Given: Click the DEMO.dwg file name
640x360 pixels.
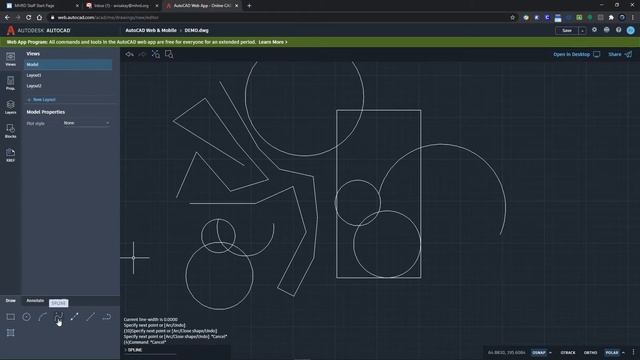Looking at the screenshot, I should tap(196, 30).
